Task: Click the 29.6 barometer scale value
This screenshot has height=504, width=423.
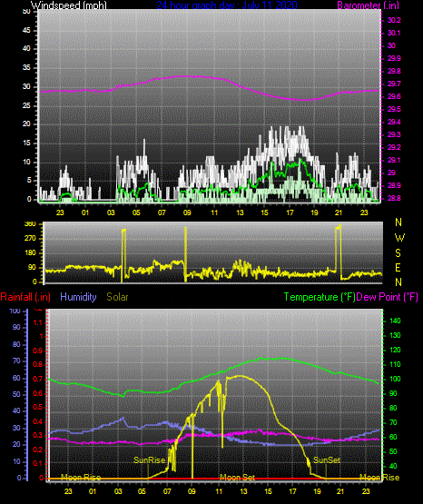Action: [x=394, y=96]
